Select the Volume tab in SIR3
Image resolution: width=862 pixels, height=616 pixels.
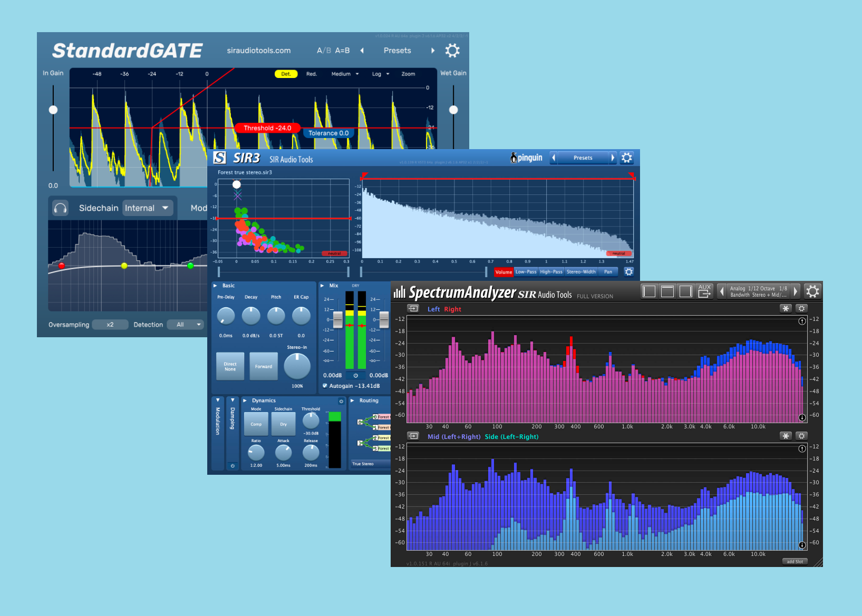pyautogui.click(x=503, y=271)
